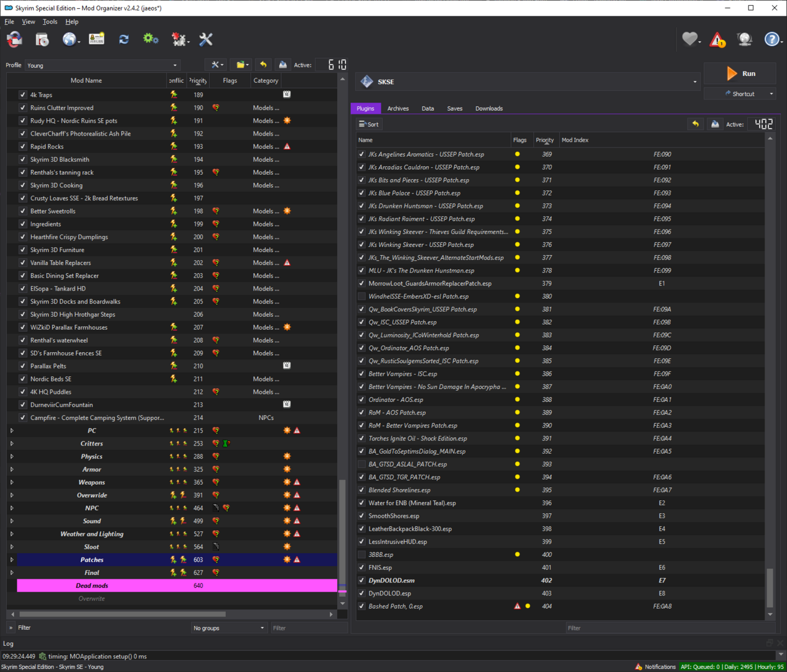Viewport: 787px width, 672px height.
Task: Open notifications warning triangle icon
Action: pyautogui.click(x=717, y=40)
